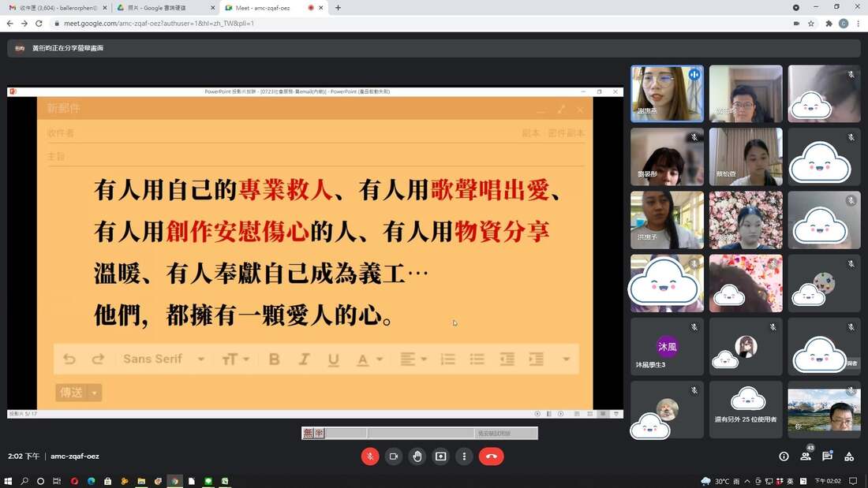Unmute the microphone in Meet controls
868x488 pixels.
[x=370, y=456]
